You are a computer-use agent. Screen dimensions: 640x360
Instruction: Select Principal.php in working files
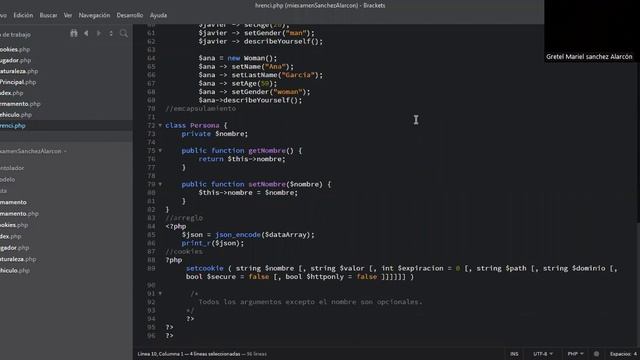(18, 82)
